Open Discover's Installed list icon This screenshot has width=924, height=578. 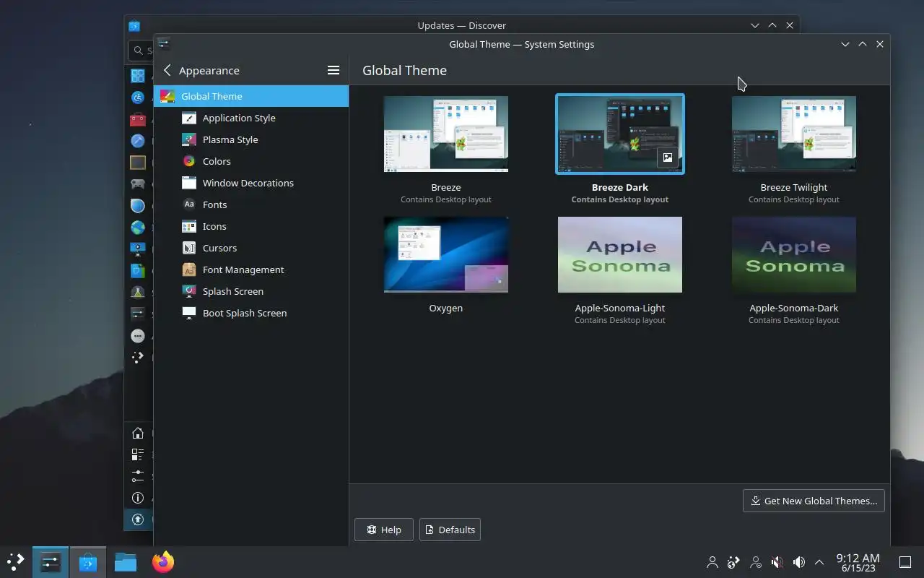point(138,454)
